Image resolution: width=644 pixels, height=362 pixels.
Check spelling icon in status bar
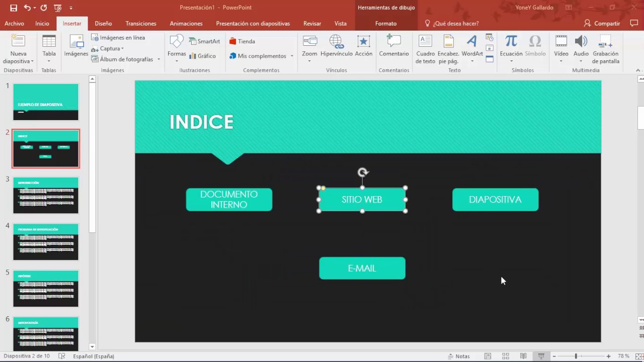pos(61,356)
